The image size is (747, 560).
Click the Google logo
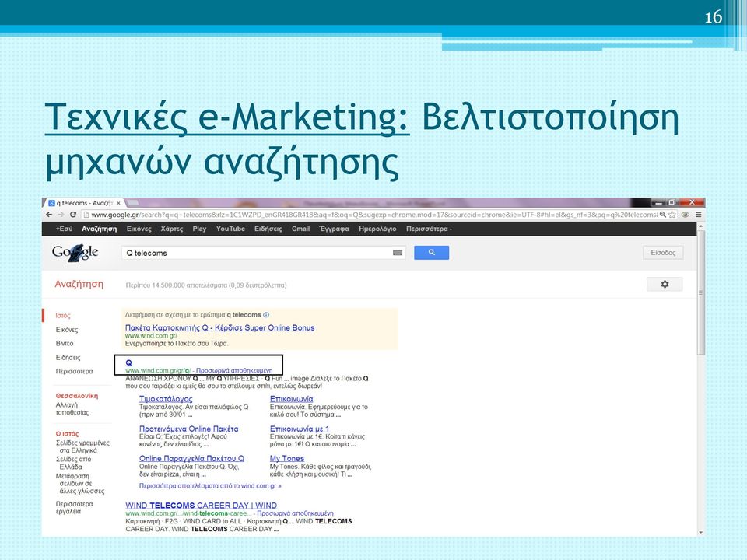click(75, 252)
